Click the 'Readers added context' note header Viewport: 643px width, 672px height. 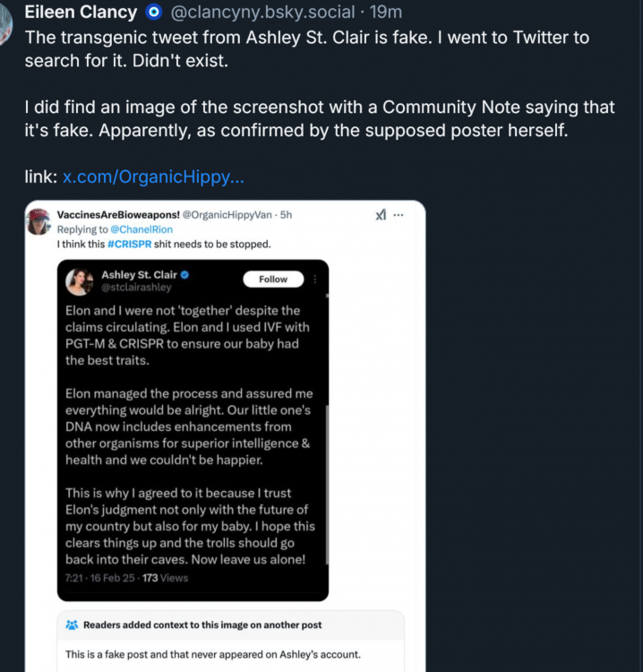202,625
